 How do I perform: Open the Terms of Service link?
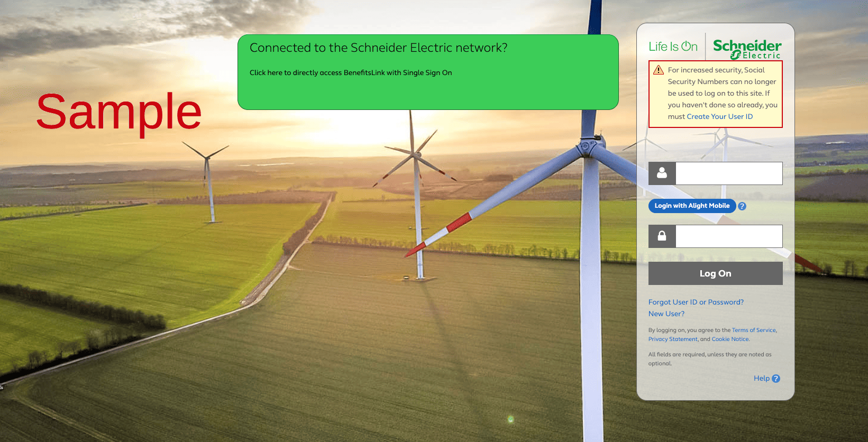[753, 330]
